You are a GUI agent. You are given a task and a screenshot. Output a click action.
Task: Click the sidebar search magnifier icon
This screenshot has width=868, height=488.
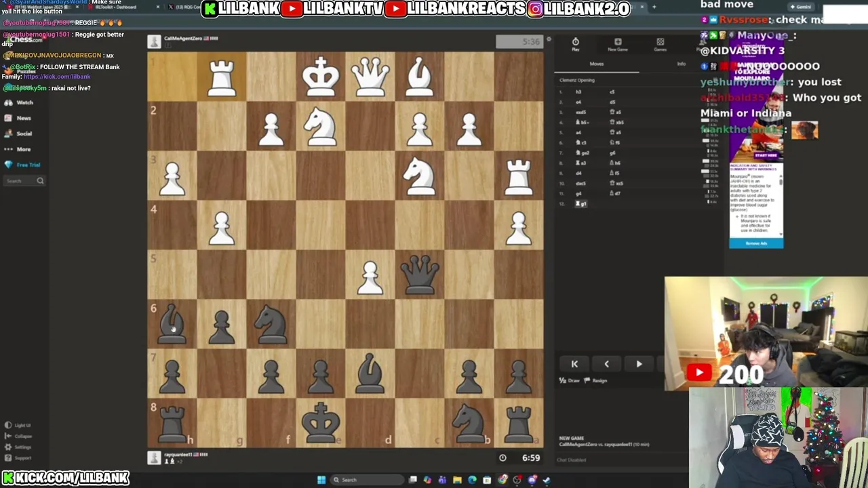(x=40, y=181)
